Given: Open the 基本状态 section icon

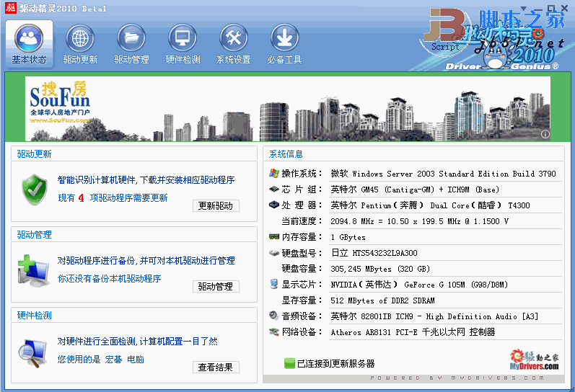Looking at the screenshot, I should (x=29, y=38).
